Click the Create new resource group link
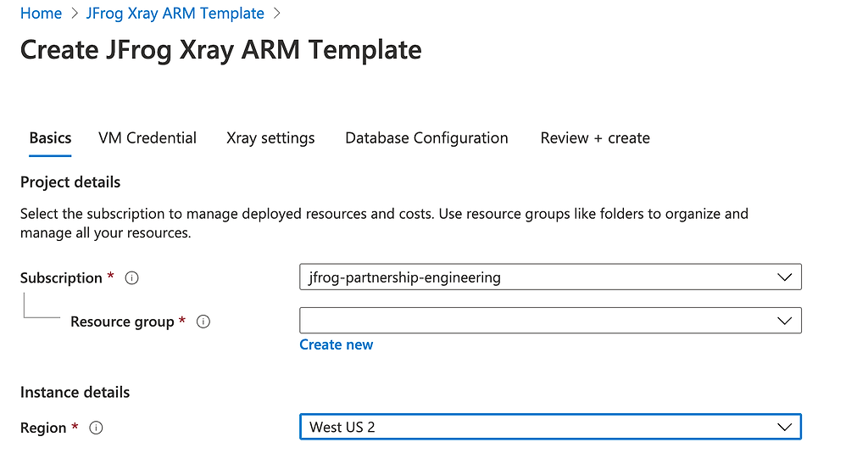Image resolution: width=868 pixels, height=459 pixels. [x=336, y=344]
